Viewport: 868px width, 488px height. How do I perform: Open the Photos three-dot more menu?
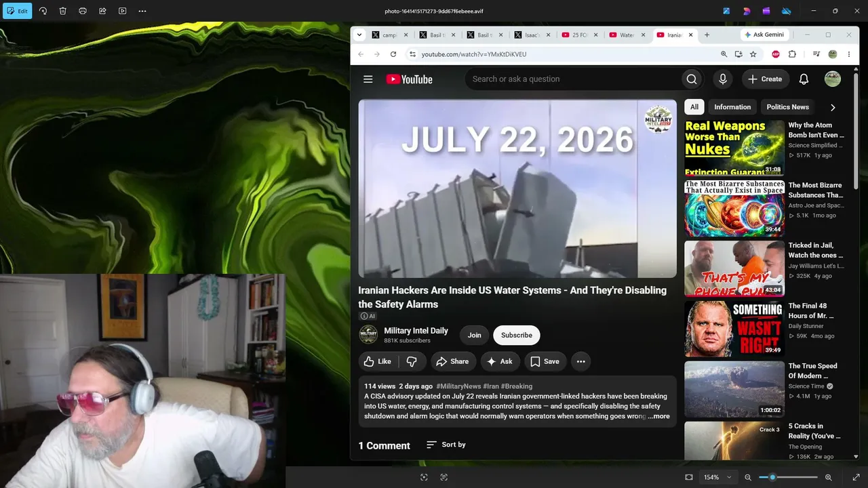142,11
